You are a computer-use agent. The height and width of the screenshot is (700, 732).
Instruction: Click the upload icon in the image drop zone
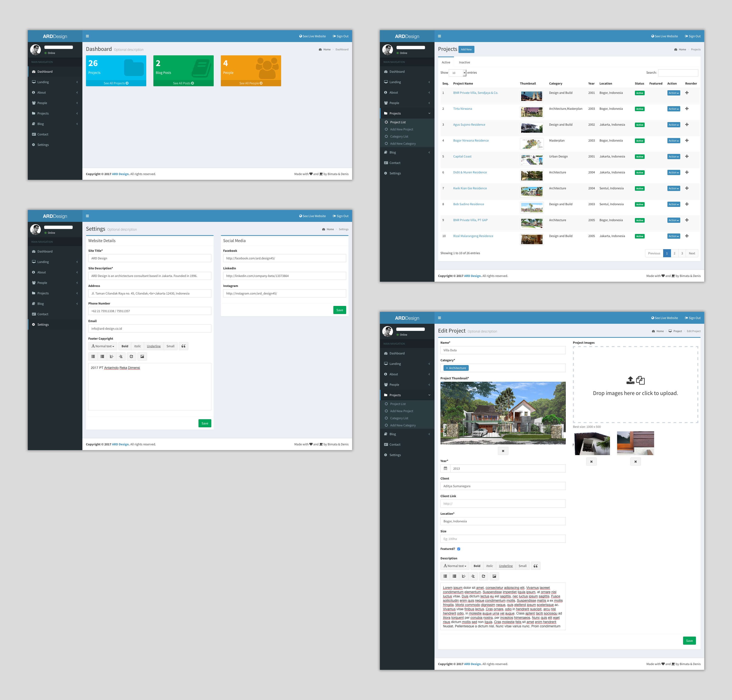tap(630, 380)
